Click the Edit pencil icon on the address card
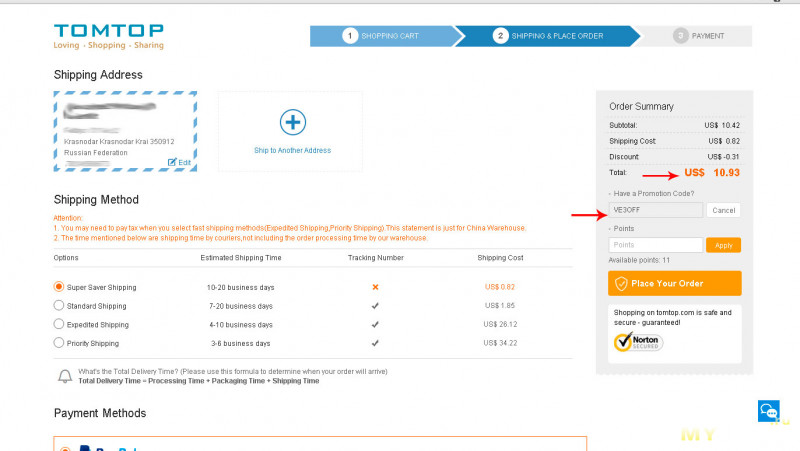The height and width of the screenshot is (451, 800). pyautogui.click(x=173, y=162)
